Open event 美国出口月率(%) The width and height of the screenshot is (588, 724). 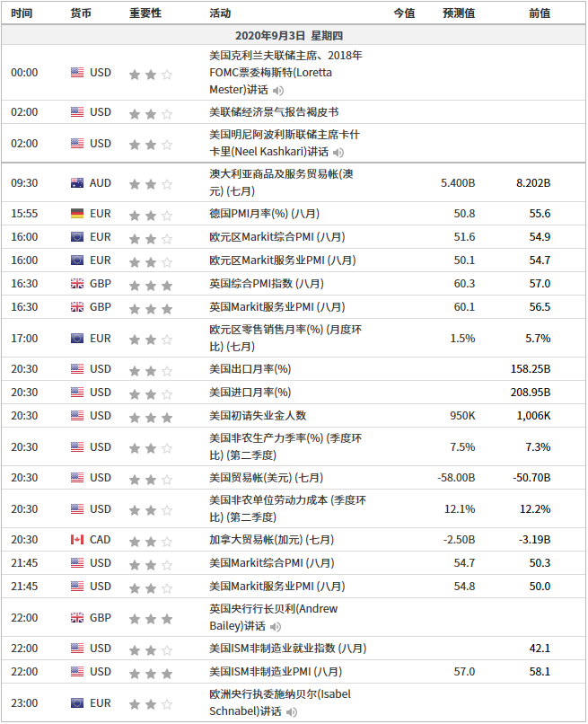tap(250, 369)
